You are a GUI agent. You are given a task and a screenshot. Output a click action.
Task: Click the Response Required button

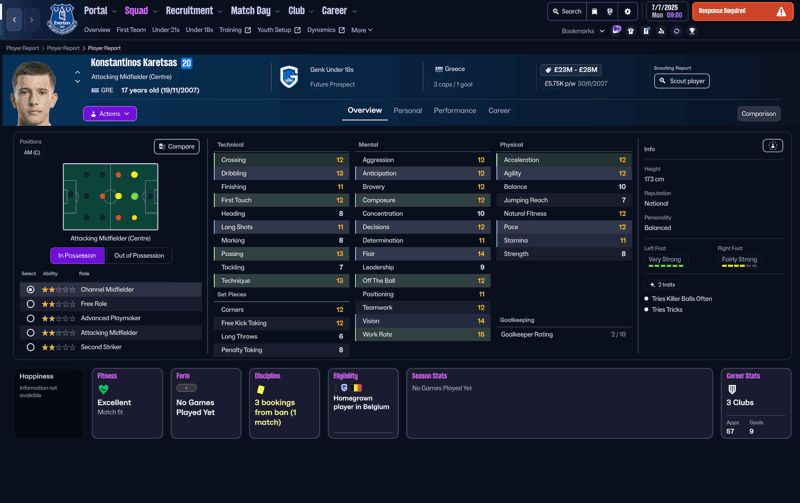[743, 11]
